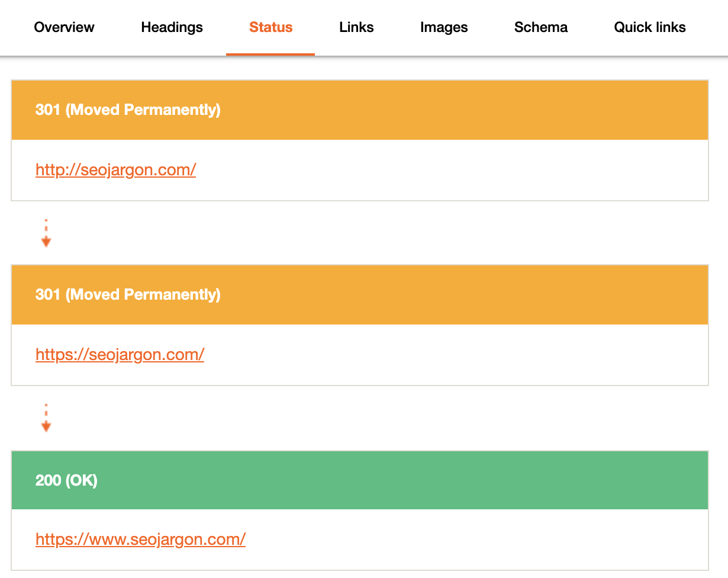The width and height of the screenshot is (728, 578).
Task: Open the Images tab
Action: (x=444, y=27)
